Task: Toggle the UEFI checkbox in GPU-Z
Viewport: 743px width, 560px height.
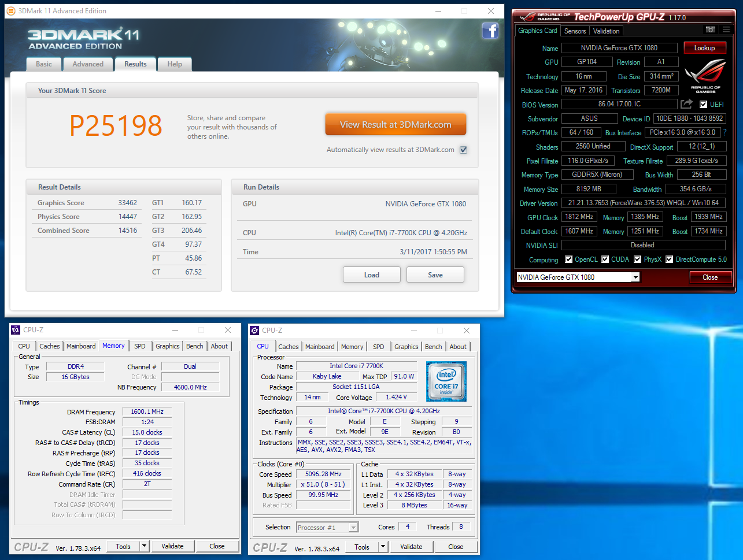Action: coord(703,105)
